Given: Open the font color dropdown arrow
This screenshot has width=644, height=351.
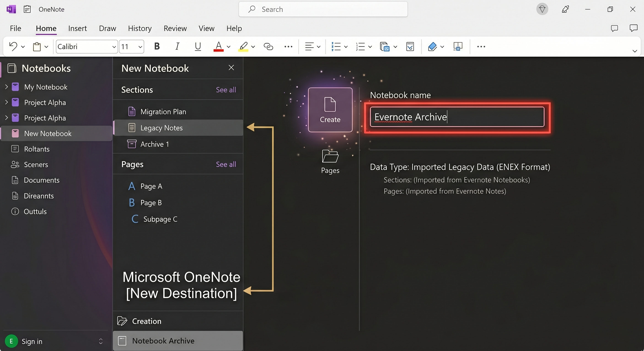Looking at the screenshot, I should (x=228, y=47).
